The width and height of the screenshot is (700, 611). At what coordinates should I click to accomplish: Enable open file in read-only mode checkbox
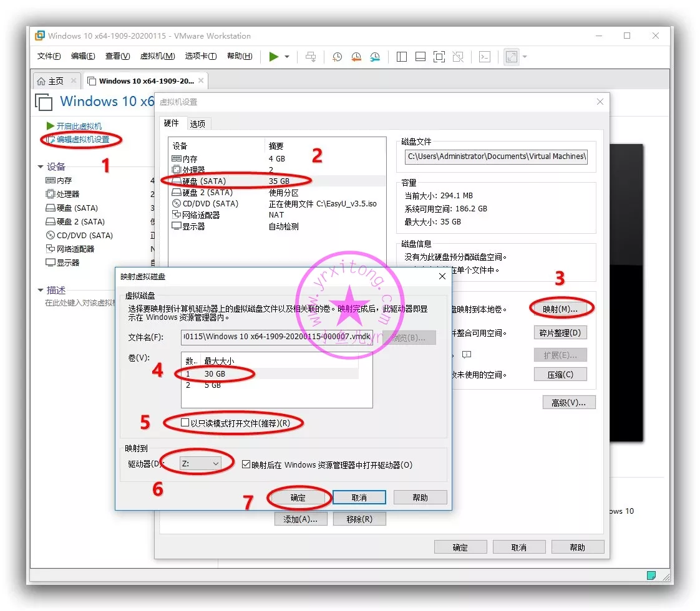185,423
